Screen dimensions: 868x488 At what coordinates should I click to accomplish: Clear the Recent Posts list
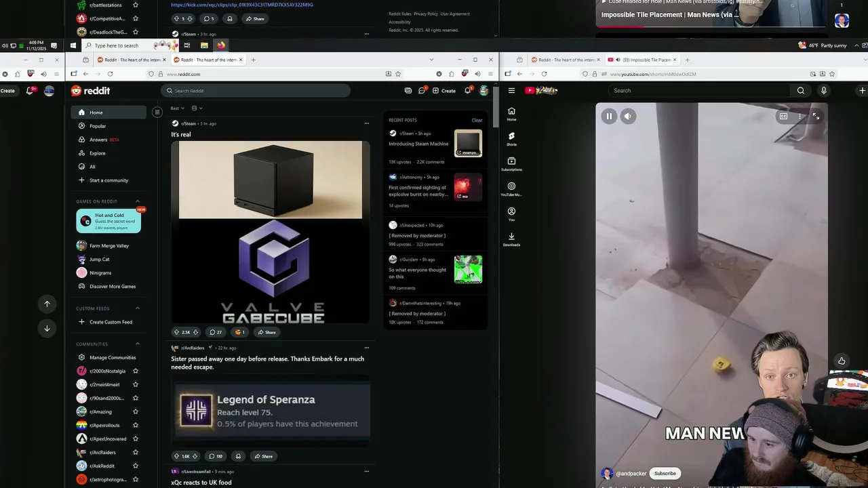477,120
